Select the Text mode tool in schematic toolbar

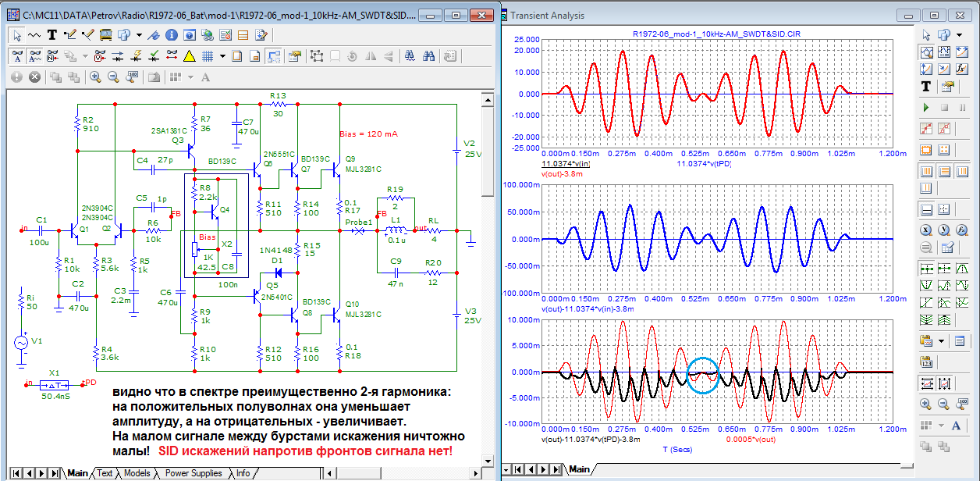52,35
